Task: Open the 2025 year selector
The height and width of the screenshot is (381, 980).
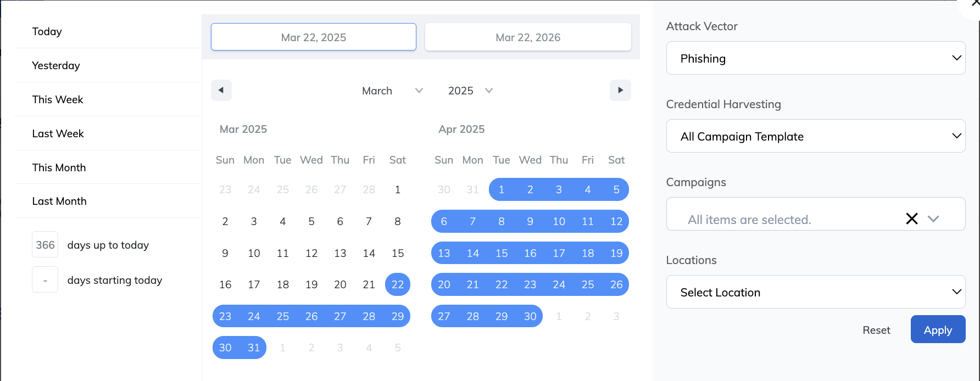Action: pyautogui.click(x=470, y=91)
